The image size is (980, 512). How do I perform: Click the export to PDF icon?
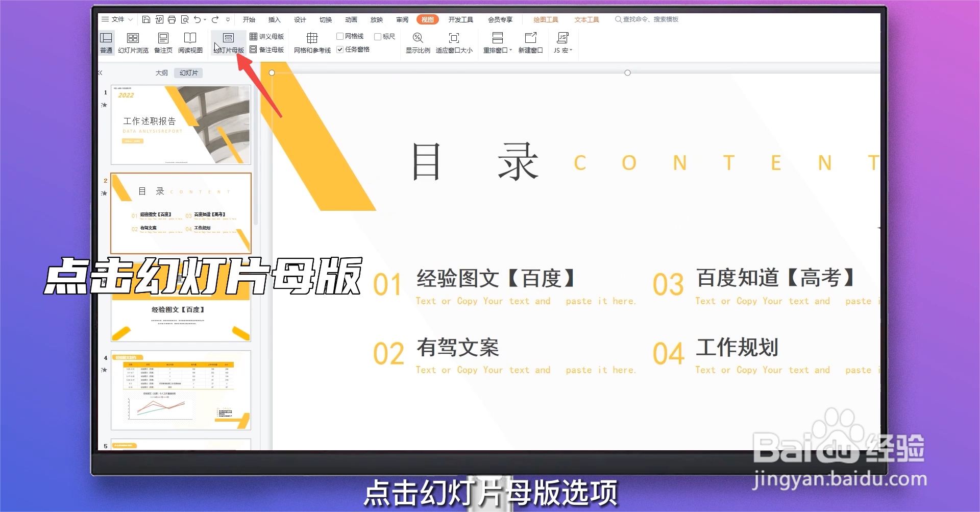(159, 19)
